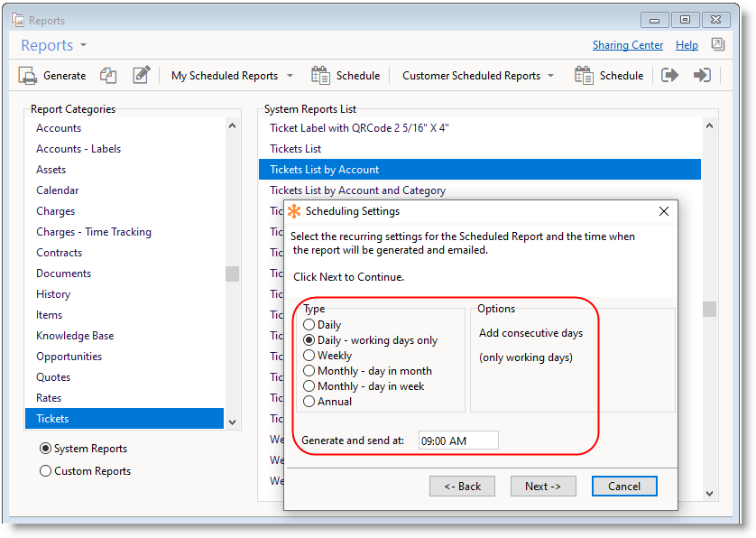Select the Weekly schedule type
Image resolution: width=756 pixels, height=538 pixels.
(309, 356)
